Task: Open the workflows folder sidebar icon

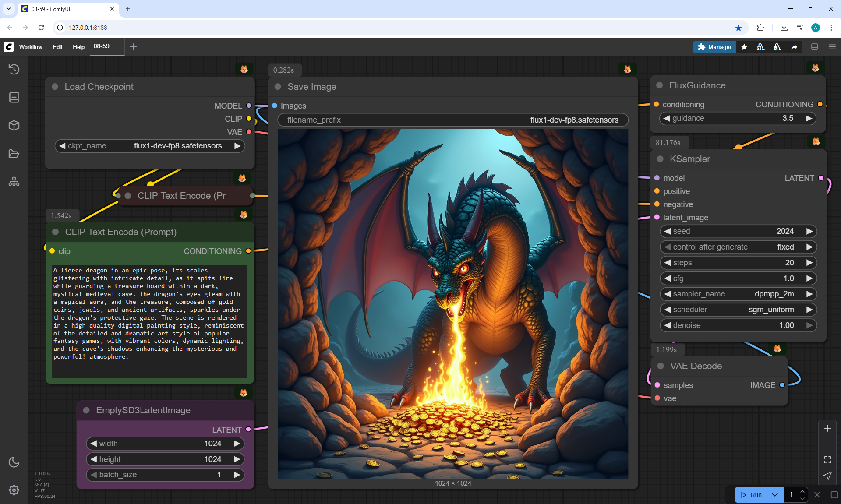Action: [14, 154]
